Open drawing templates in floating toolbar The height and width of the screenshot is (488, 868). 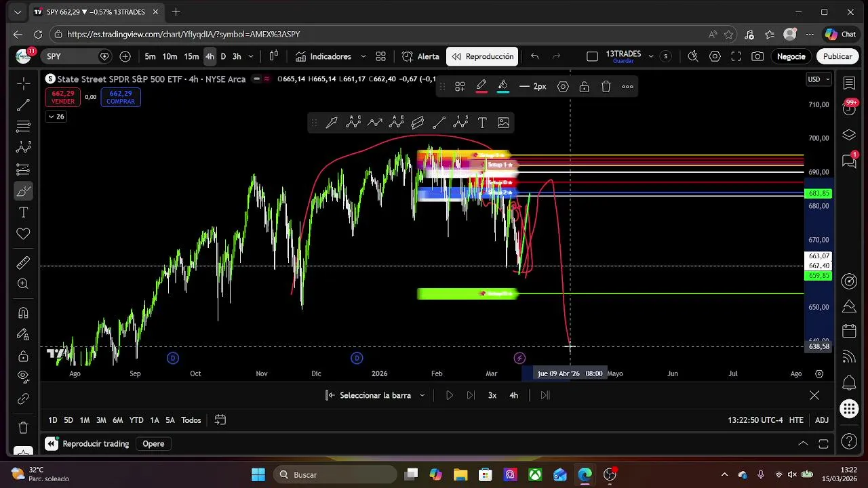(x=460, y=86)
